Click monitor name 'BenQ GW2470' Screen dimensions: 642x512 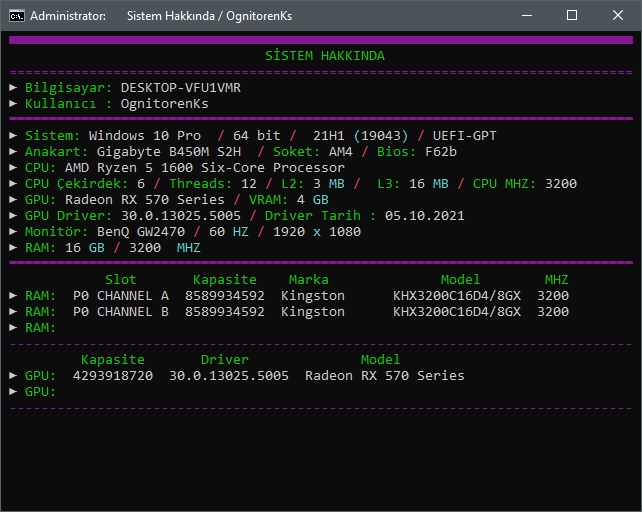click(x=140, y=231)
